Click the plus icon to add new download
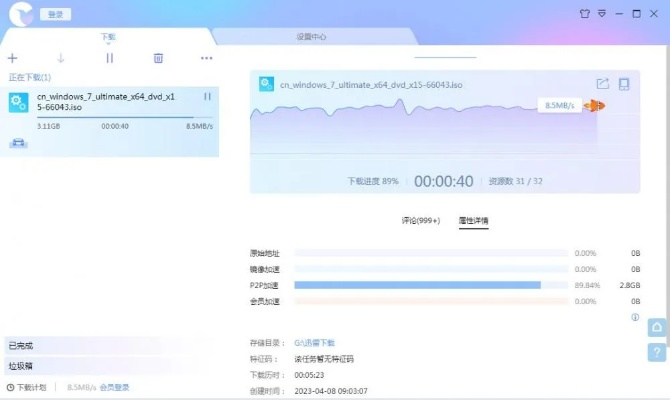This screenshot has width=670, height=400. [x=13, y=58]
